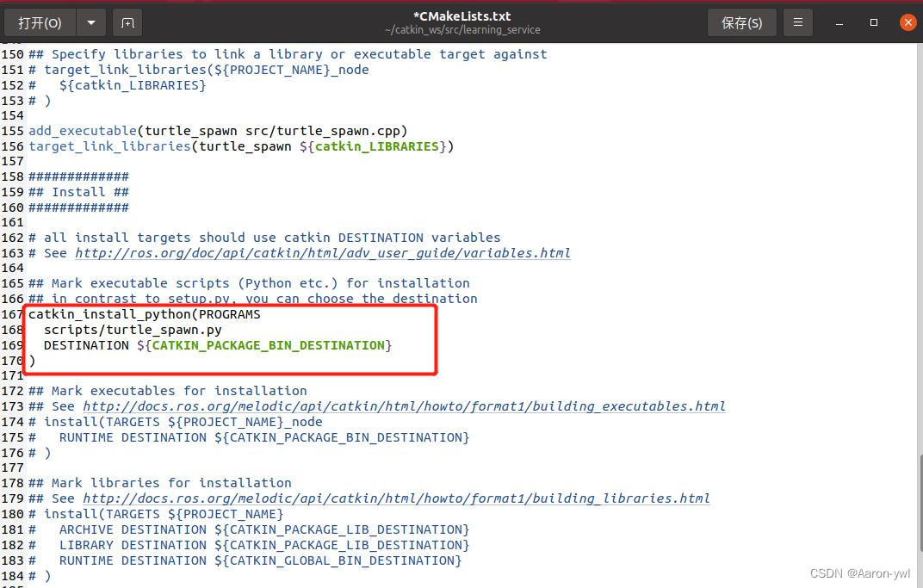
Task: Click the closing parenthesis on line 170
Action: coord(32,360)
